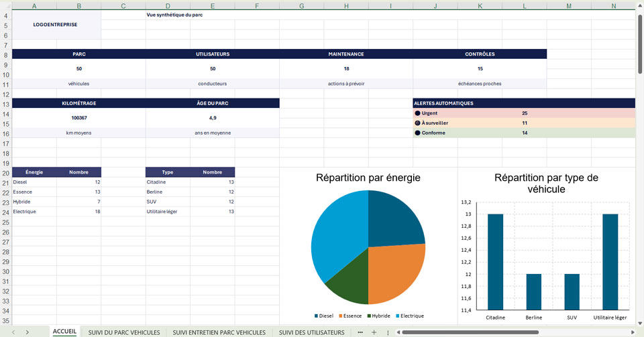This screenshot has width=644, height=337.
Task: Click the LOGOENTREPRISE cell
Action: 56,25
